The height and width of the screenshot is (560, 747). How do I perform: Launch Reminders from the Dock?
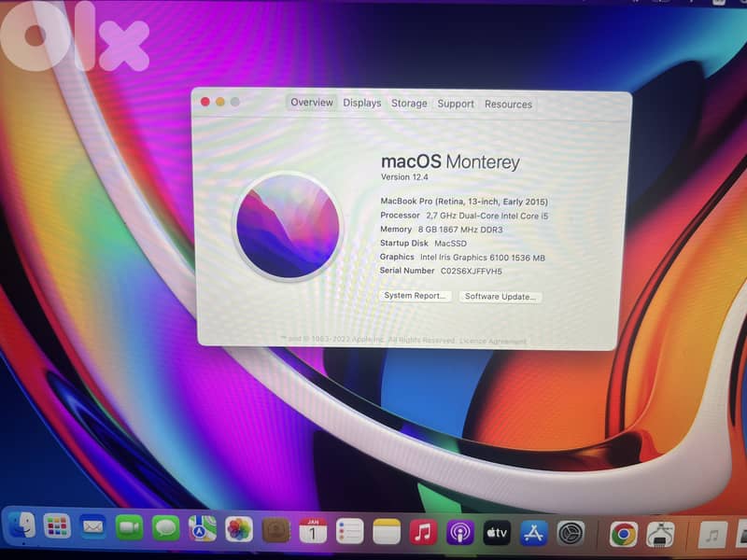click(349, 531)
